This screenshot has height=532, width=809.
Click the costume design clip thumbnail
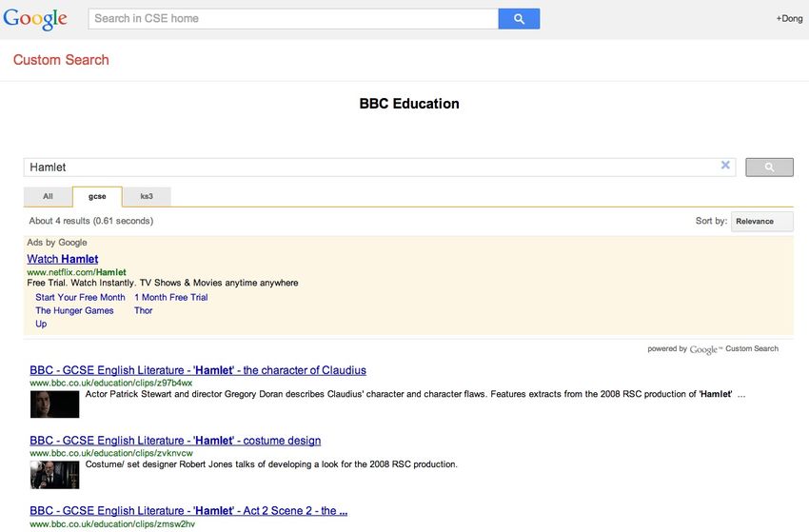pos(54,474)
